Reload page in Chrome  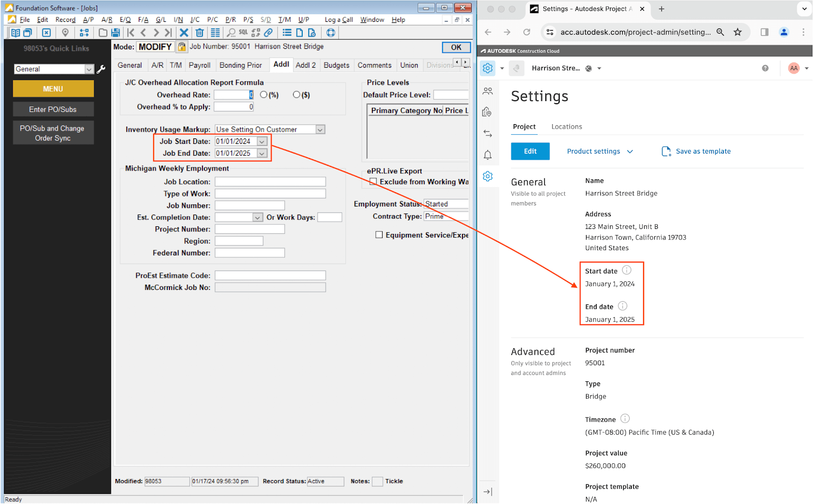(527, 32)
